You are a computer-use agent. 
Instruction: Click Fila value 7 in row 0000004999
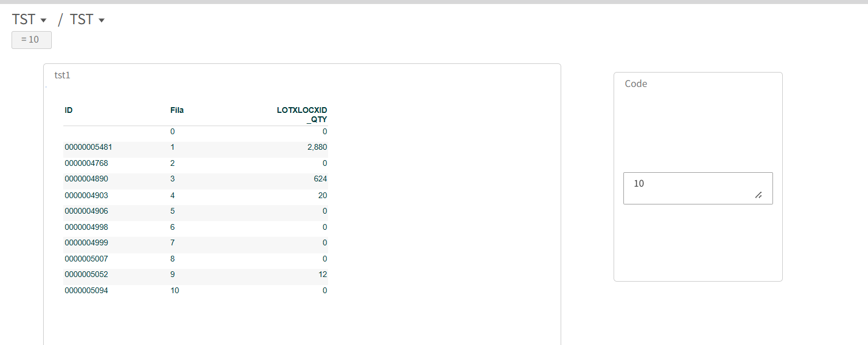(x=173, y=242)
